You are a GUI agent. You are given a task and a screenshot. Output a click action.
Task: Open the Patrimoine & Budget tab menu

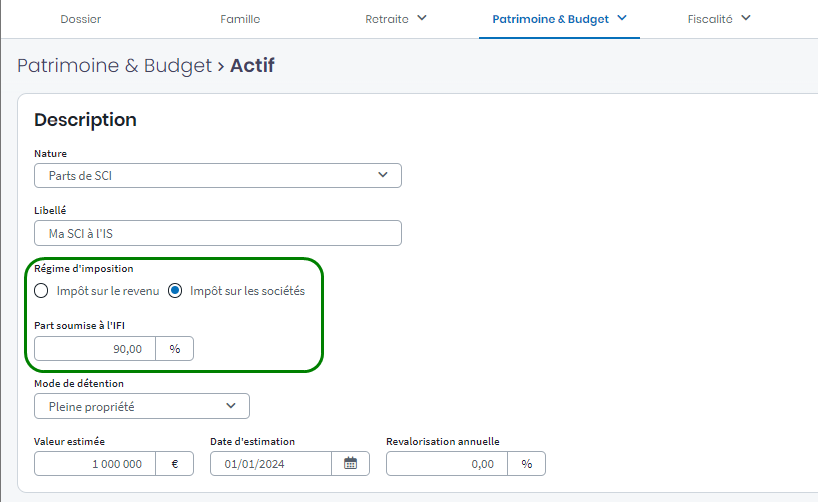click(x=560, y=19)
